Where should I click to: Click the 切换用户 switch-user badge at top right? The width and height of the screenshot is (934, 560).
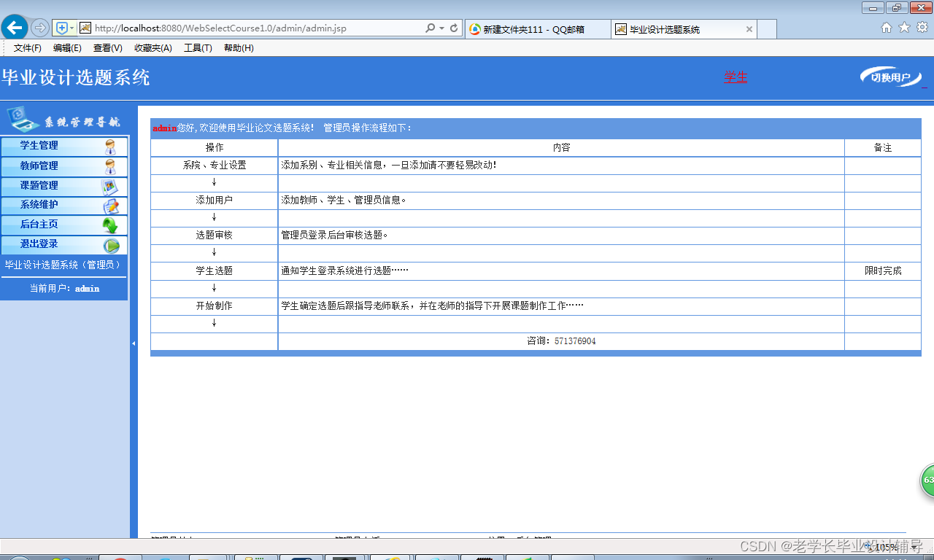[x=890, y=76]
